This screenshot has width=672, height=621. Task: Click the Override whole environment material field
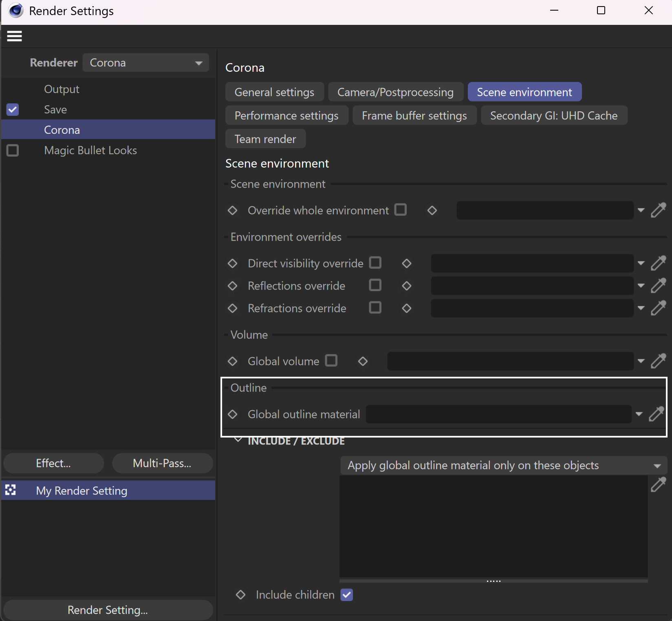point(545,210)
